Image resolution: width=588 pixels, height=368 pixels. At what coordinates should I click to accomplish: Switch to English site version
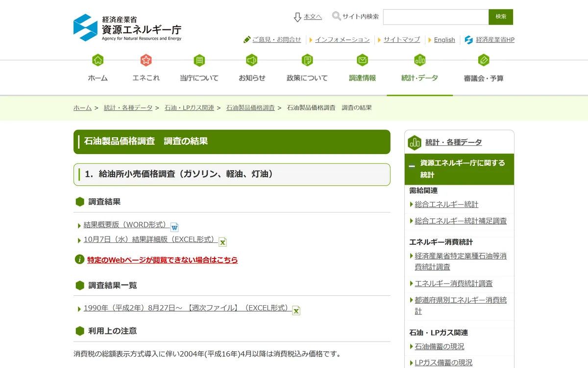[x=444, y=40]
